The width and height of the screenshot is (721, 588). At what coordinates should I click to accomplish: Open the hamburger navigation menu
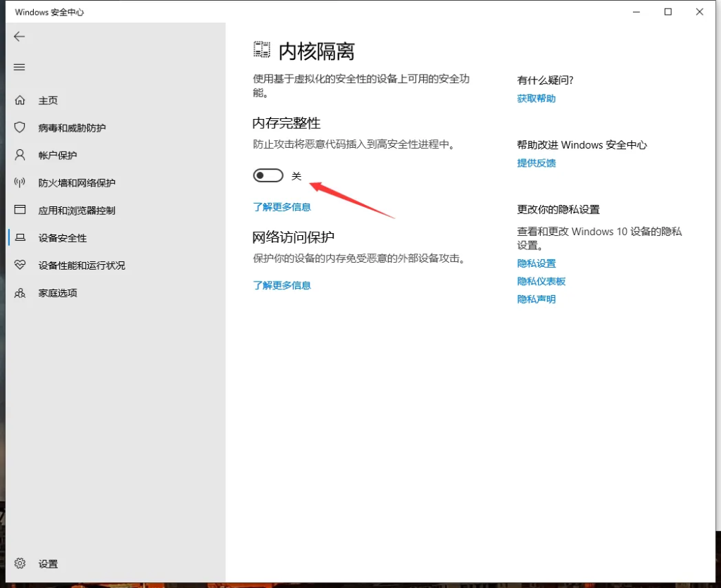[19, 67]
